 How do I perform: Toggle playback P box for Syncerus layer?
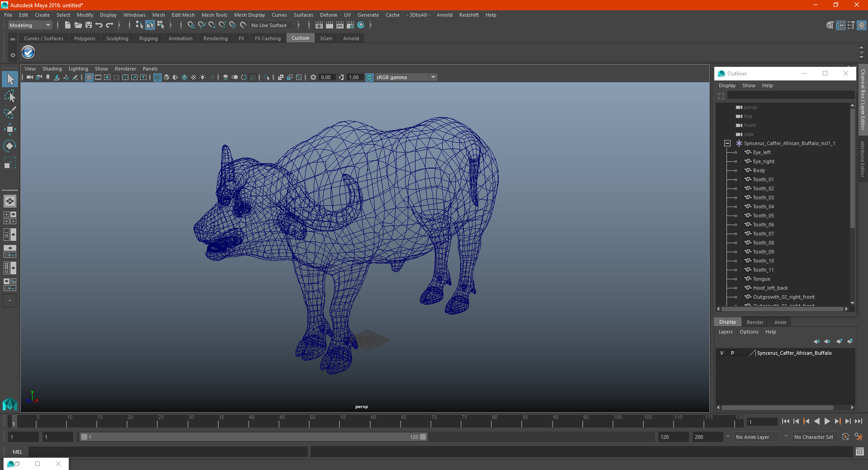pyautogui.click(x=732, y=353)
